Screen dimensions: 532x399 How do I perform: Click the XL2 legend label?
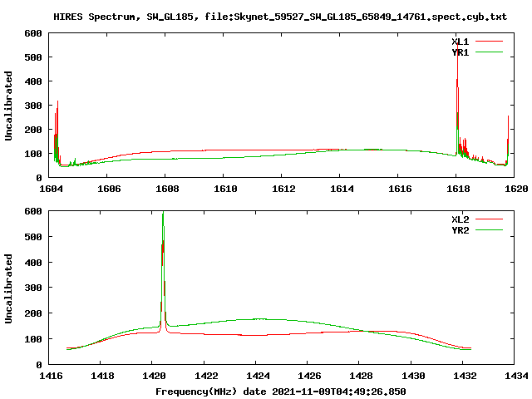tap(460, 219)
